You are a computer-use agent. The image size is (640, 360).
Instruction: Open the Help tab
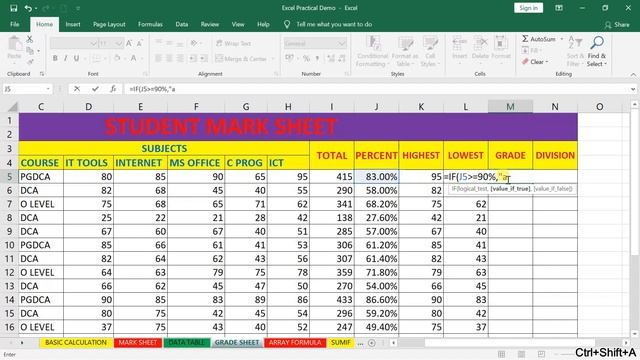[263, 24]
